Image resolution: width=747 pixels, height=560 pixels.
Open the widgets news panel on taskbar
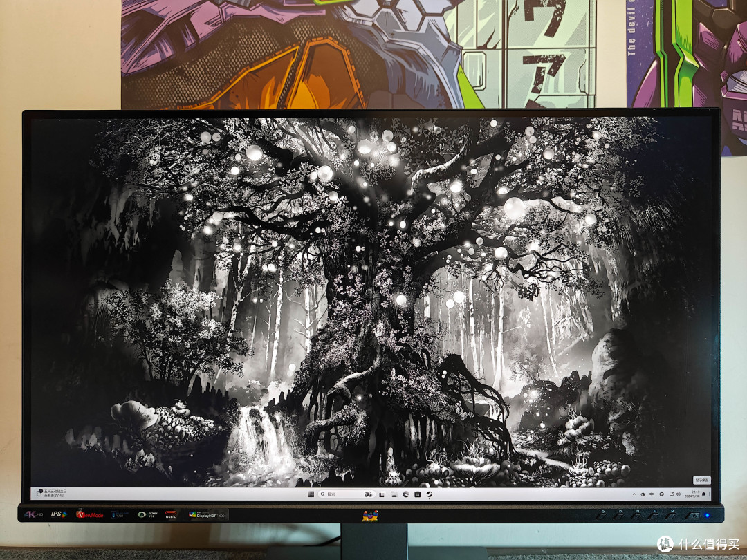coord(50,494)
